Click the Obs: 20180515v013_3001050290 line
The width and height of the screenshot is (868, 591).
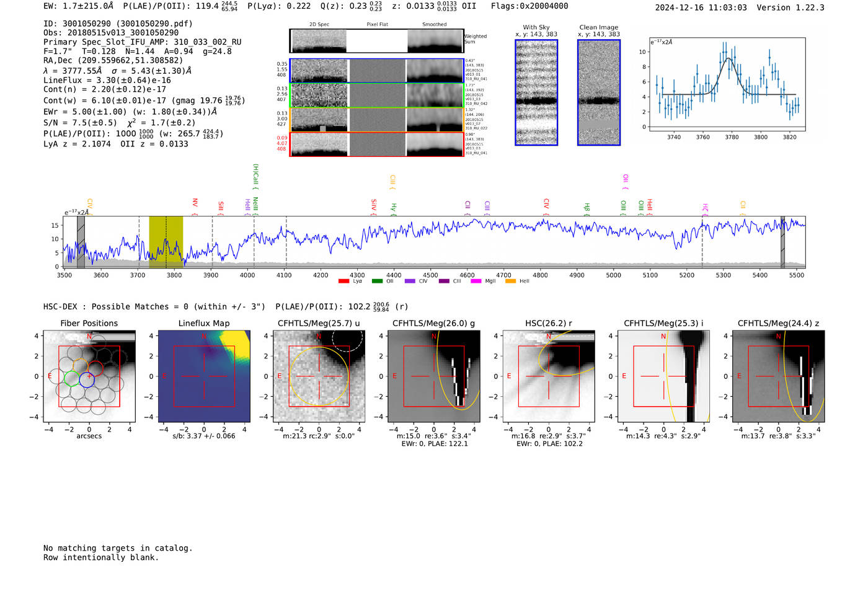[x=111, y=33]
